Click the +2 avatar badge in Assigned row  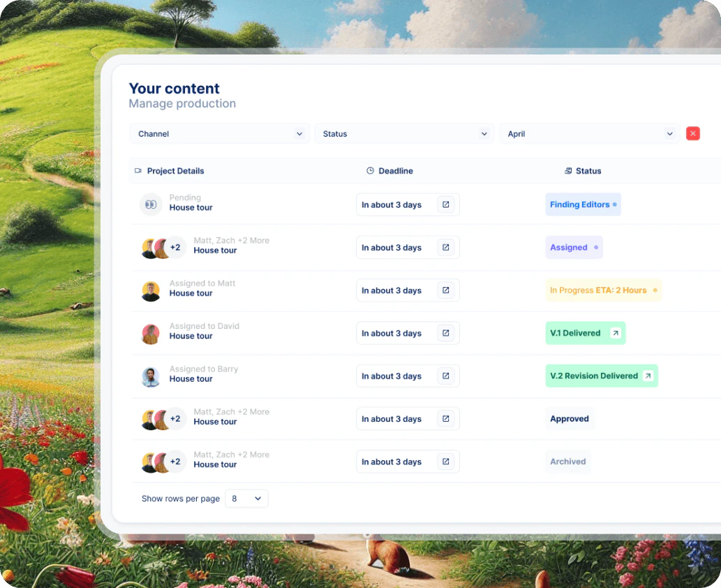(175, 248)
